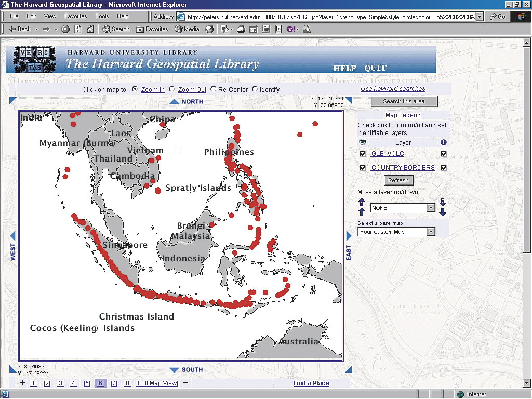Reload the page with the Refresh toolbar icon
The image size is (532, 399).
coord(78,29)
